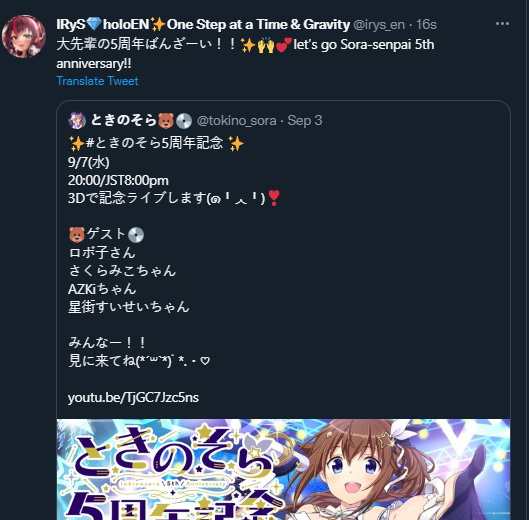Open IRyS's profile picture
This screenshot has height=520, width=529.
[24, 36]
